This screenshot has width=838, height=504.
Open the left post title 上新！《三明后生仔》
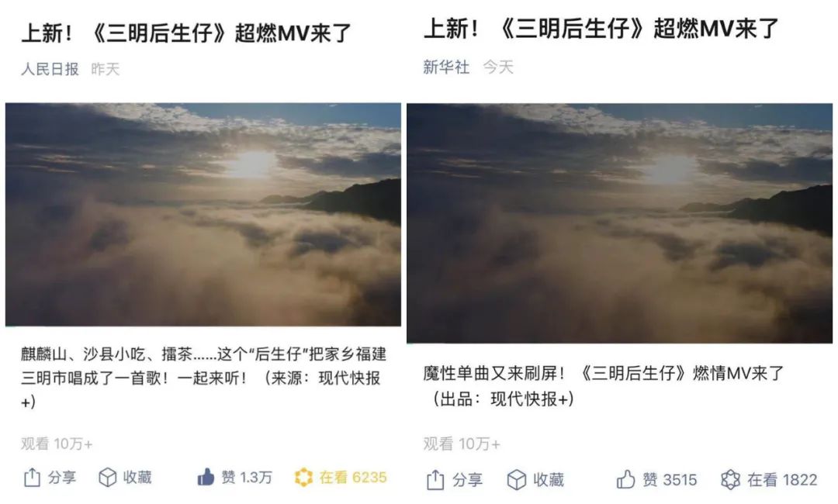185,33
